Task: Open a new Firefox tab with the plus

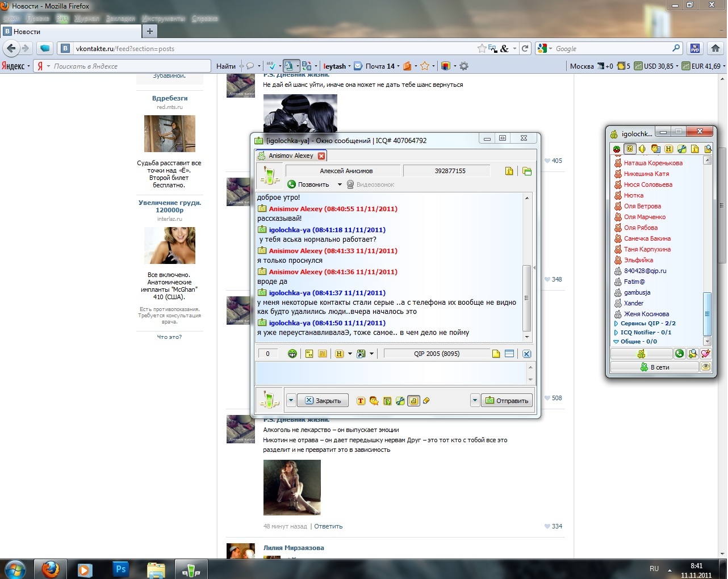Action: (x=149, y=32)
